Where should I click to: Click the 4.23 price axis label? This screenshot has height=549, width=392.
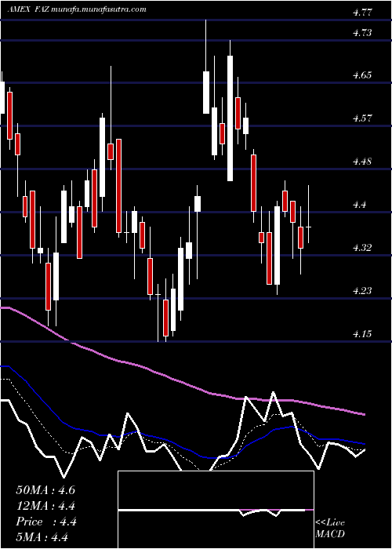pyautogui.click(x=362, y=291)
